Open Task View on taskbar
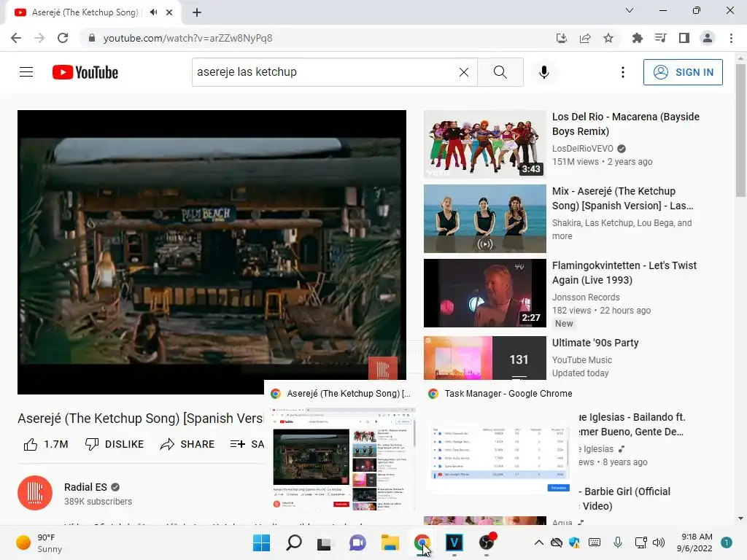This screenshot has width=747, height=560. point(325,542)
